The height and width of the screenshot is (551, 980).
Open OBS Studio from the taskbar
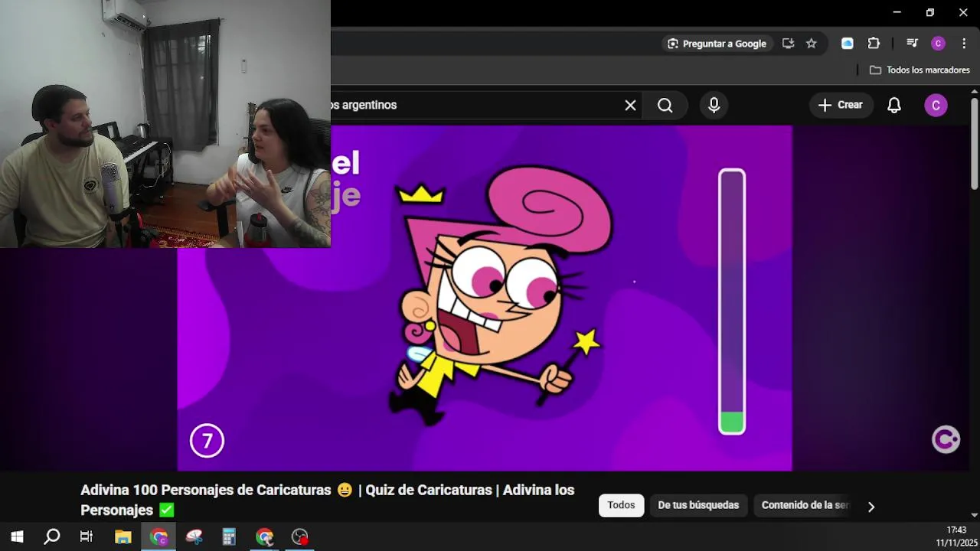pos(299,536)
